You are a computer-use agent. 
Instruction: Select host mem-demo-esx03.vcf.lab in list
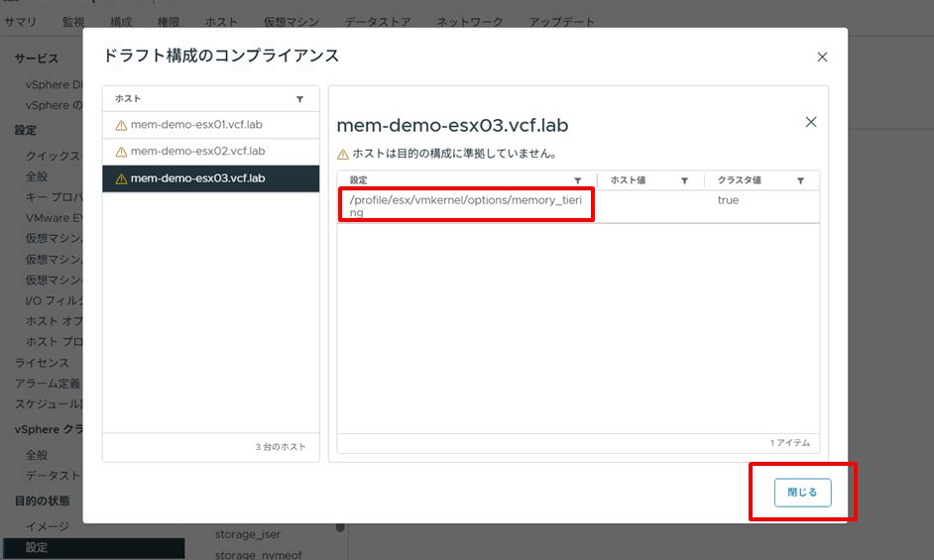click(x=197, y=178)
